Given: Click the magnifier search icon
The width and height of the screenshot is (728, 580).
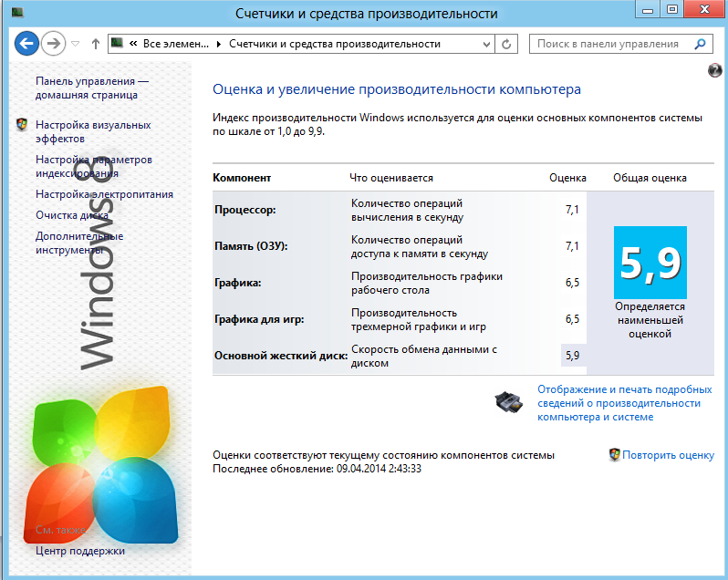Looking at the screenshot, I should pyautogui.click(x=700, y=44).
